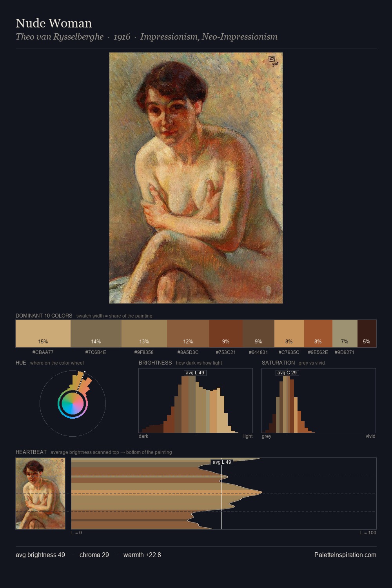Click the 'L = 0' axis label

[76, 533]
